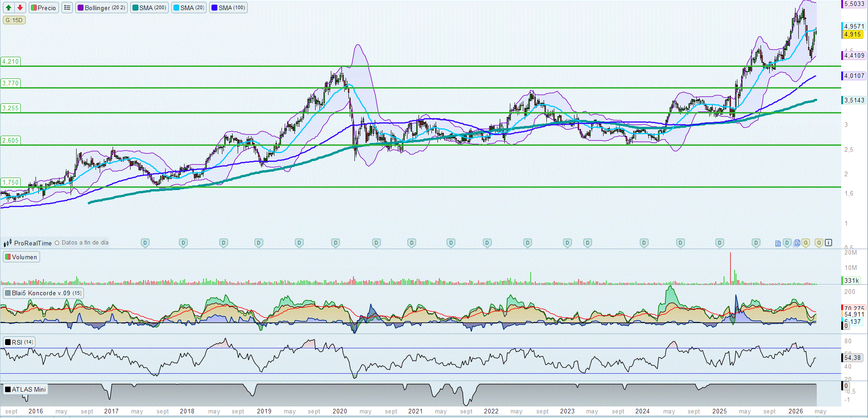Screen dimensions: 868x418
Task: Click the green up arrow button
Action: pos(8,8)
